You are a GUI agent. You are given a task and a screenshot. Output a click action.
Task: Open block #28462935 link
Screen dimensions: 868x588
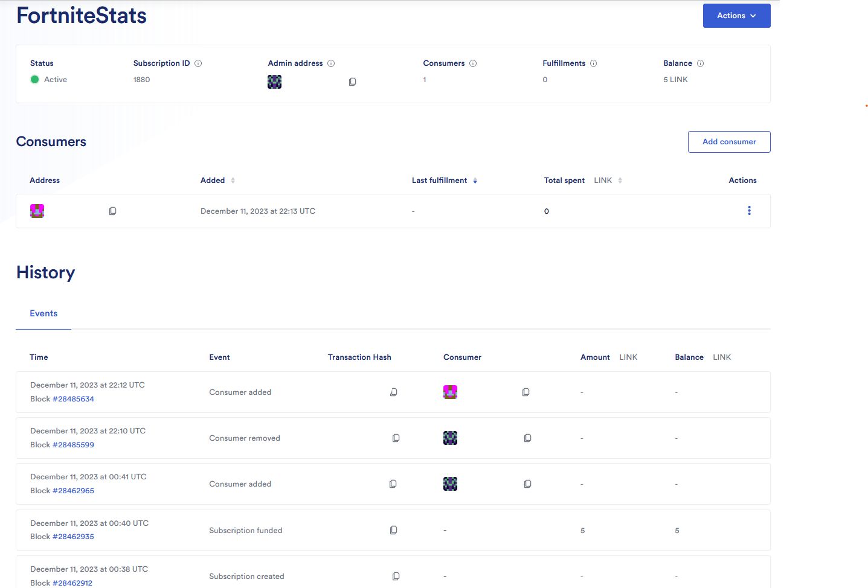click(73, 537)
